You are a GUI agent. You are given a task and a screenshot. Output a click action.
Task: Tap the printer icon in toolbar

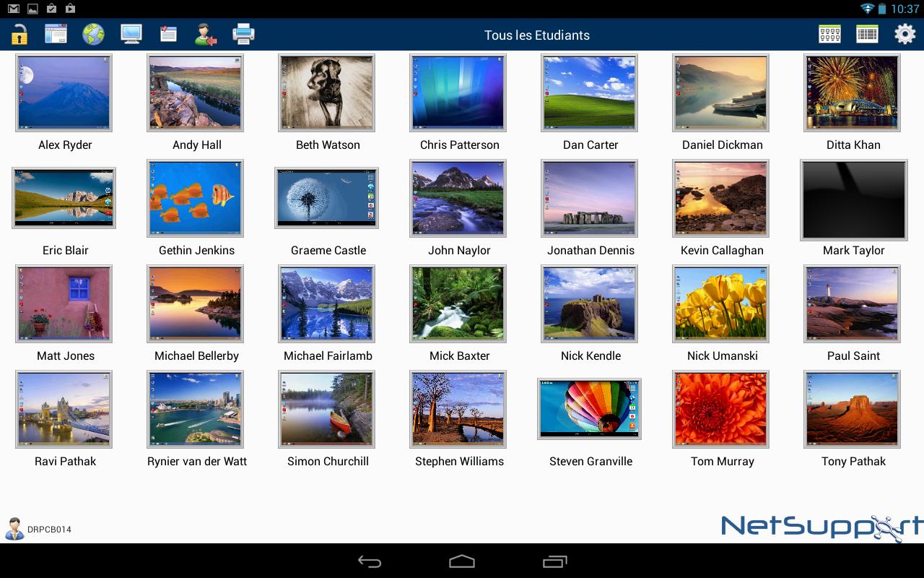(x=243, y=34)
